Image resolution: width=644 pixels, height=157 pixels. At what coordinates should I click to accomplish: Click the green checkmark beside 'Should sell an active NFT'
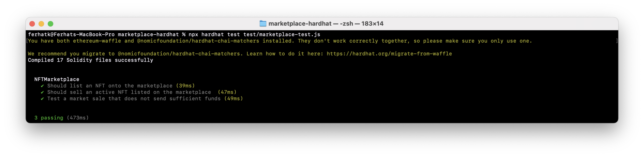click(x=42, y=92)
